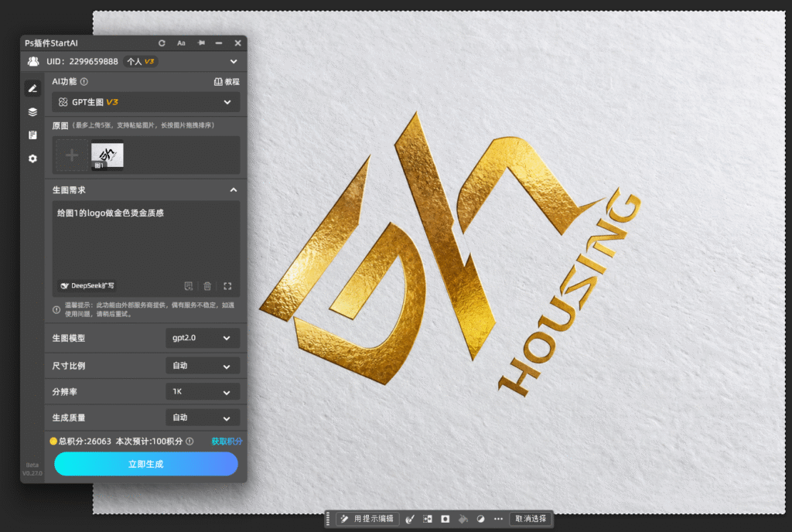
Task: Click the 用提示编辑 button
Action: (367, 519)
